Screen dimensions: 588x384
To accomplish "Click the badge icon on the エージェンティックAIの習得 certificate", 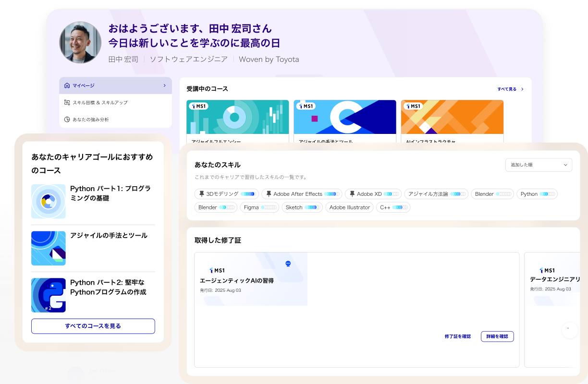I will pyautogui.click(x=288, y=264).
